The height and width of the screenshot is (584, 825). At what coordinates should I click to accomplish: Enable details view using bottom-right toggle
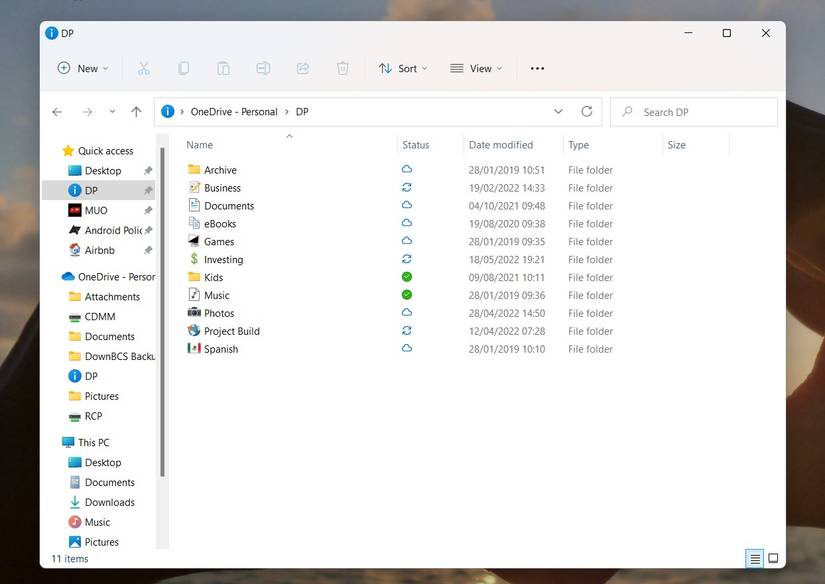pos(753,558)
